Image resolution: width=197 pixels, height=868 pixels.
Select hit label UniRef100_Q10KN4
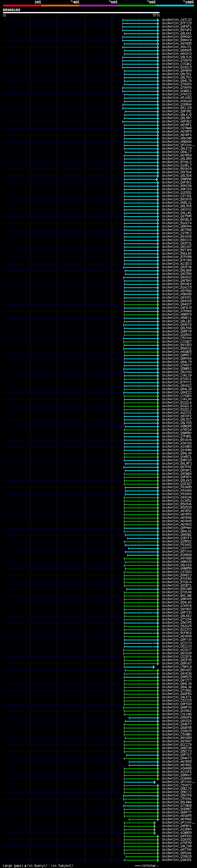(177, 450)
